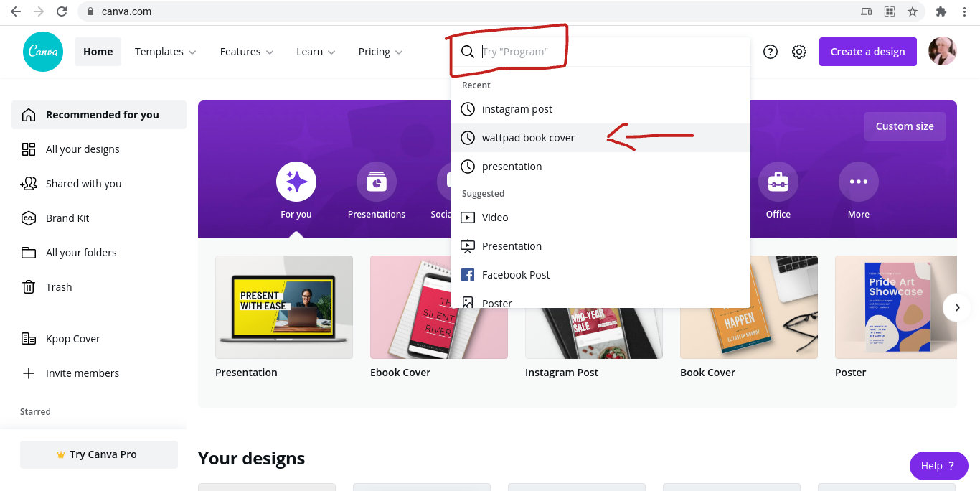
Task: Select recent search wattpad book cover
Action: (600, 138)
